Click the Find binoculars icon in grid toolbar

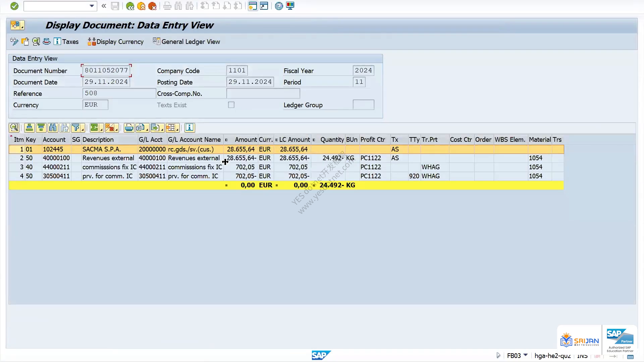tap(53, 128)
